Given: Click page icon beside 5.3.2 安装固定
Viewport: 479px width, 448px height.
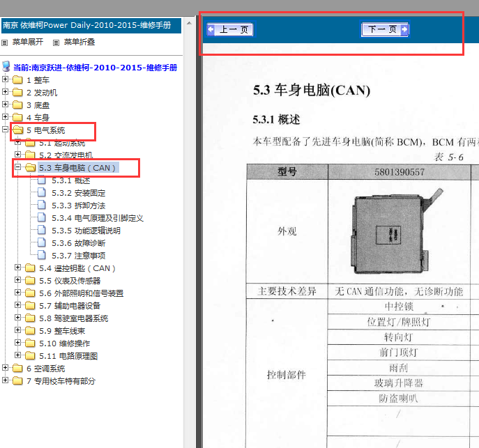Looking at the screenshot, I should click(42, 192).
